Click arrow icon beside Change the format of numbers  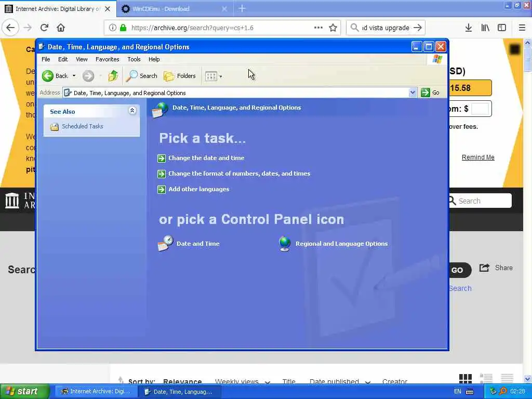pos(162,174)
